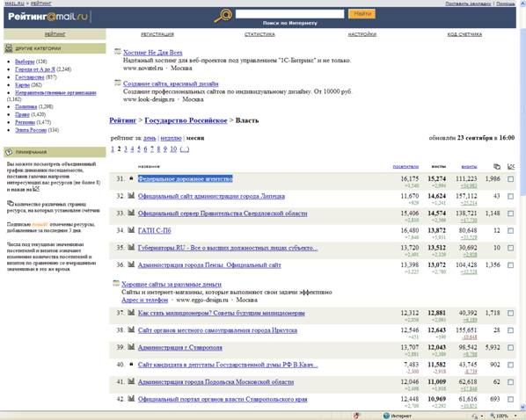
Task: Sort by посетители column header
Action: 405,166
